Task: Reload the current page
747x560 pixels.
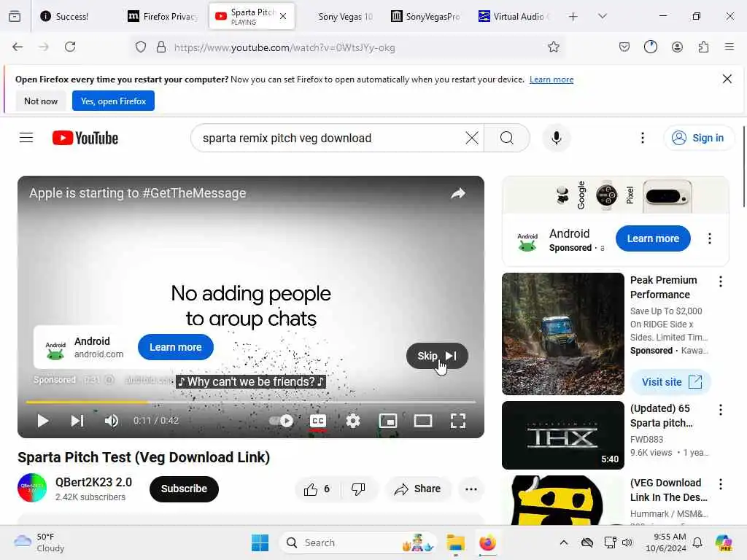Action: point(70,47)
